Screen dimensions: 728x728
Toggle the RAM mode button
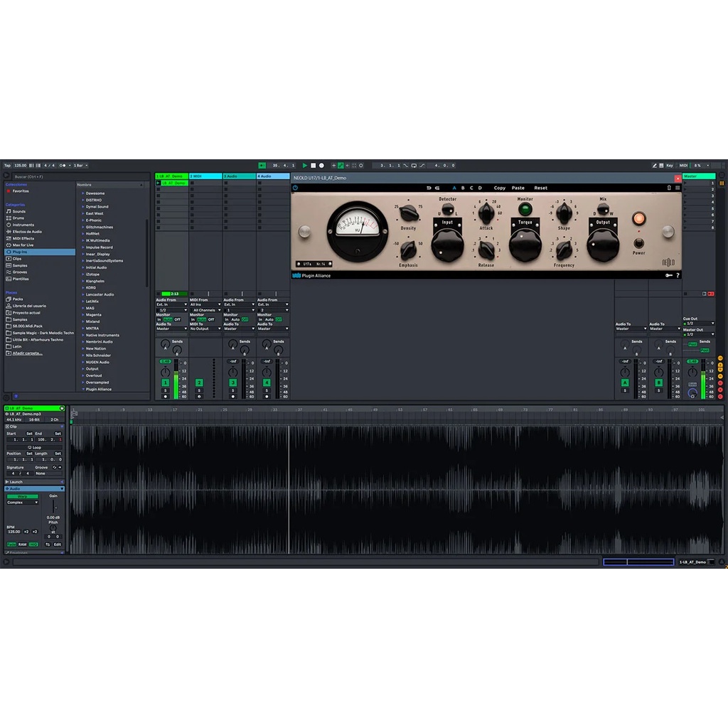(x=22, y=544)
